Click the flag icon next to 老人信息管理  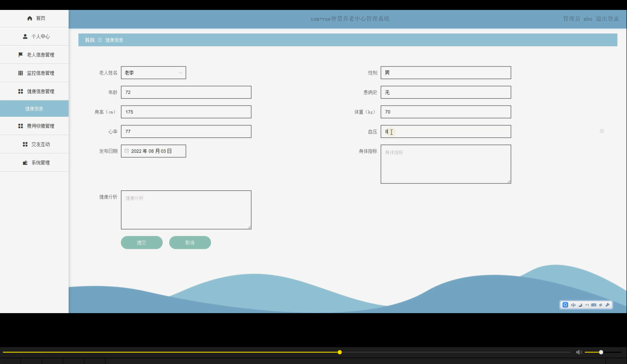click(20, 55)
